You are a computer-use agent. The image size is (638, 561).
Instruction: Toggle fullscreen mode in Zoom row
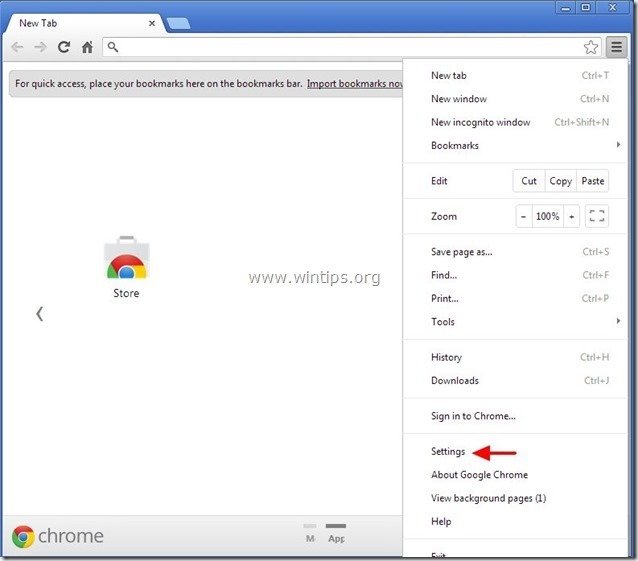pos(596,216)
